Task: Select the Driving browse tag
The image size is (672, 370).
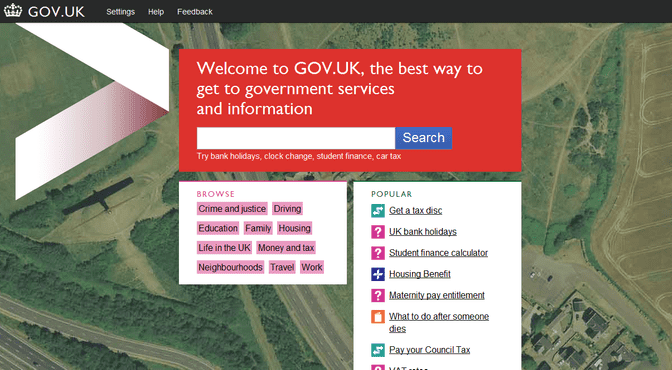Action: [x=287, y=209]
